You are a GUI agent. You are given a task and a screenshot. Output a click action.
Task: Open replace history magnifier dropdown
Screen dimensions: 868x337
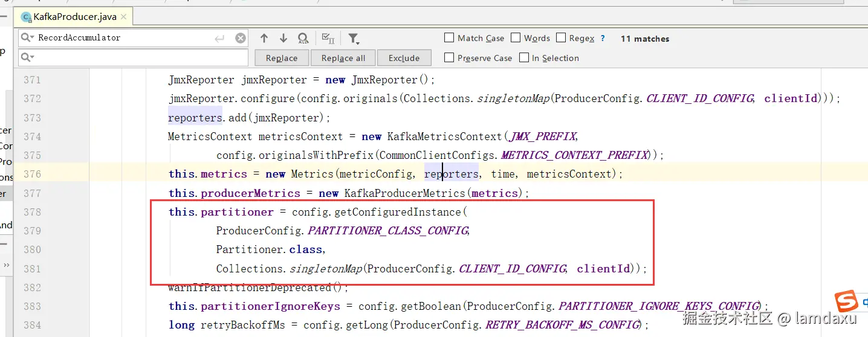(x=28, y=57)
